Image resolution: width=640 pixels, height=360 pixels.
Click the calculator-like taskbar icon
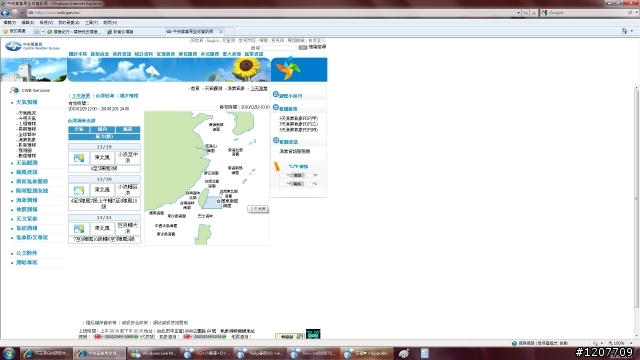pos(424,353)
